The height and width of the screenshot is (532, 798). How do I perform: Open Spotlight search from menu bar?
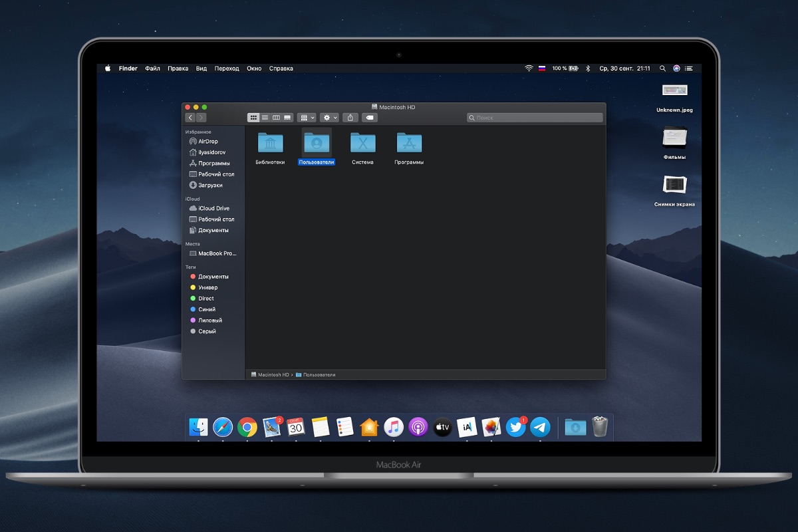point(662,68)
